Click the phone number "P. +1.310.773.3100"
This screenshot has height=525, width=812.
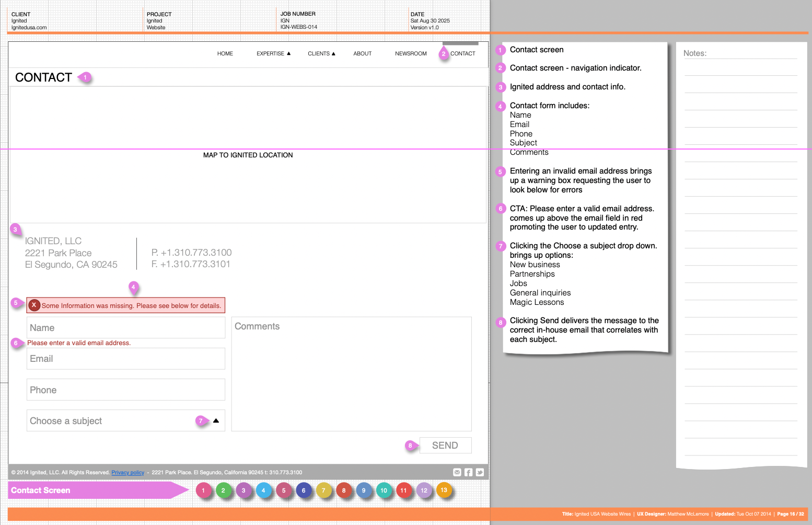[192, 253]
